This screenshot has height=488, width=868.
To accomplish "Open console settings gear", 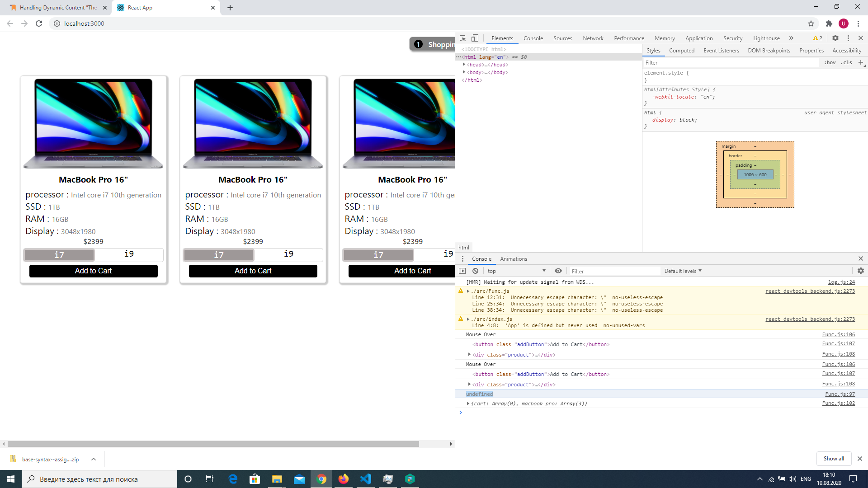I will coord(861,271).
